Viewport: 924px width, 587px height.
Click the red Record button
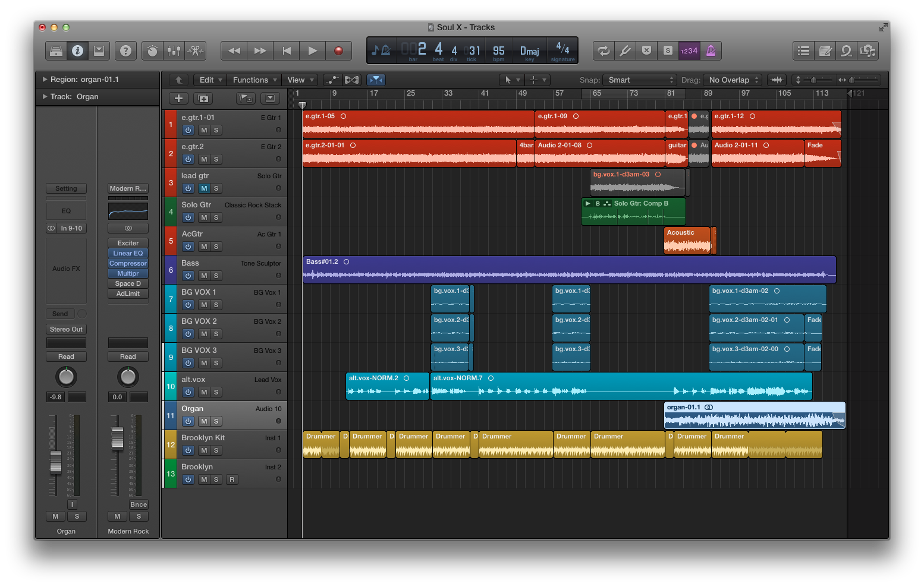[339, 51]
